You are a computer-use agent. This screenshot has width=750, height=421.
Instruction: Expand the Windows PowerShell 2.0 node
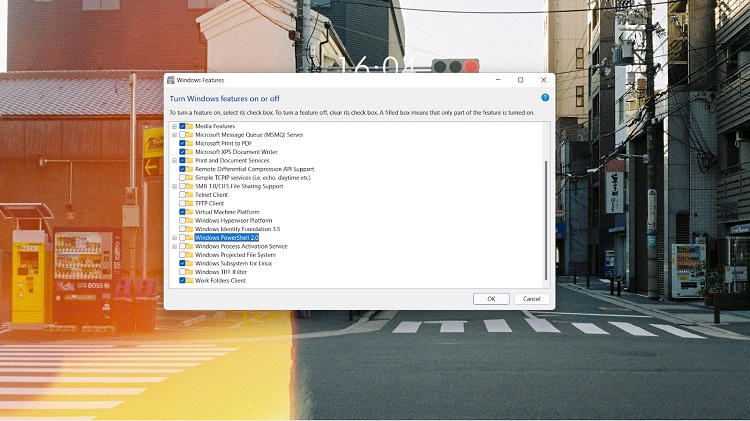(174, 238)
